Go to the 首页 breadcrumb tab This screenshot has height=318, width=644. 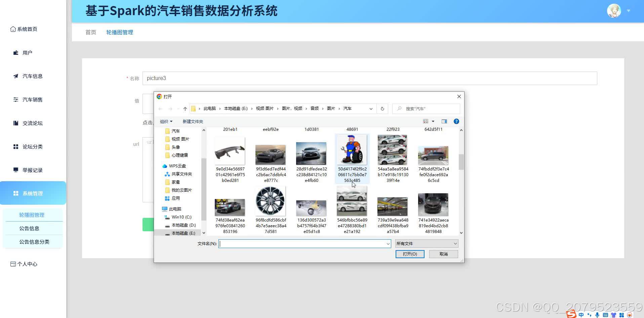pos(91,32)
